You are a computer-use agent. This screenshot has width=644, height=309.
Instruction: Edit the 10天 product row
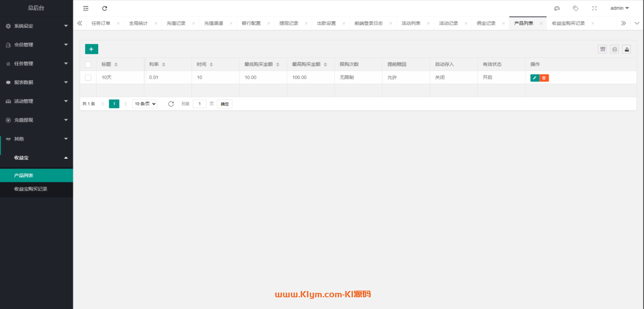tap(535, 78)
